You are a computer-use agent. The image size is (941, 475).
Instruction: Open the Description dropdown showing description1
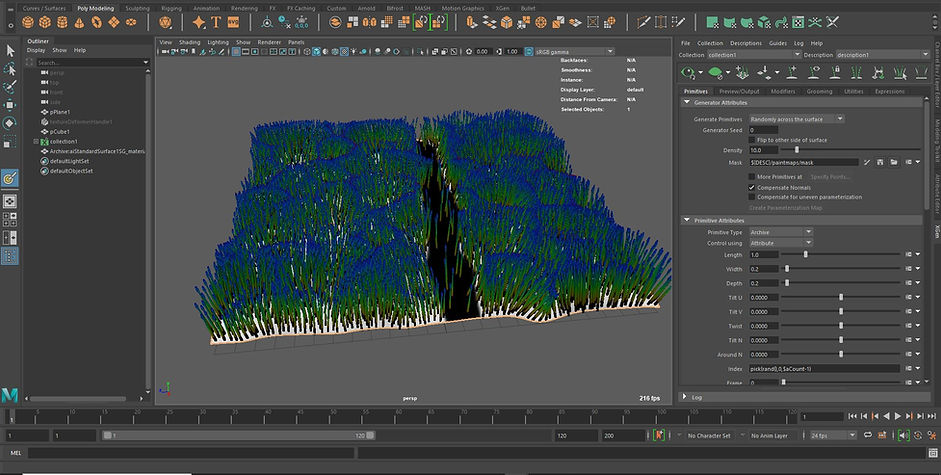pyautogui.click(x=882, y=55)
